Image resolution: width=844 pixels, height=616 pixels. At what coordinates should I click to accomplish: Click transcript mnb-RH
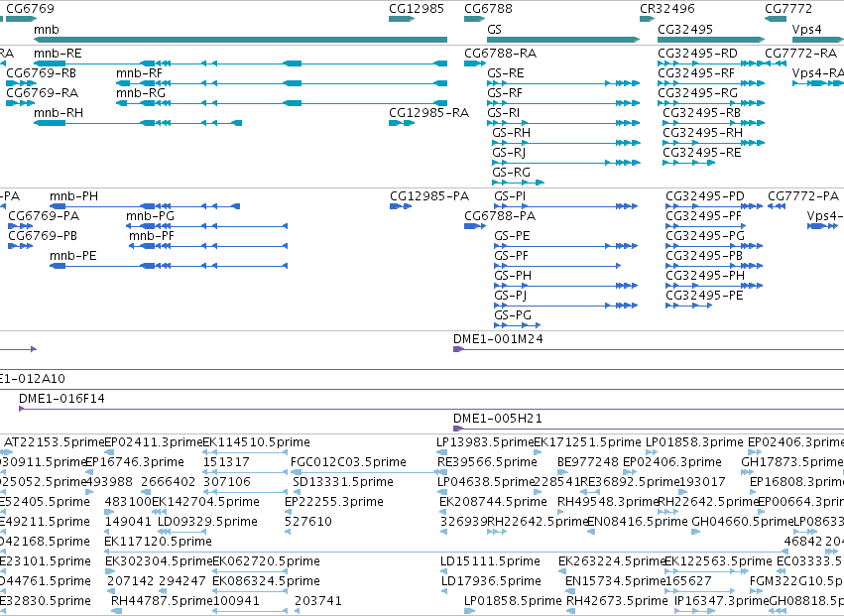click(x=138, y=123)
